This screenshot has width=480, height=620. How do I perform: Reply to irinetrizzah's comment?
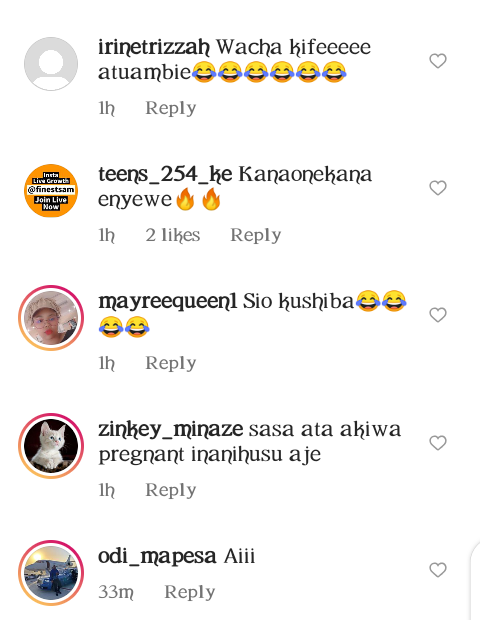(x=171, y=108)
